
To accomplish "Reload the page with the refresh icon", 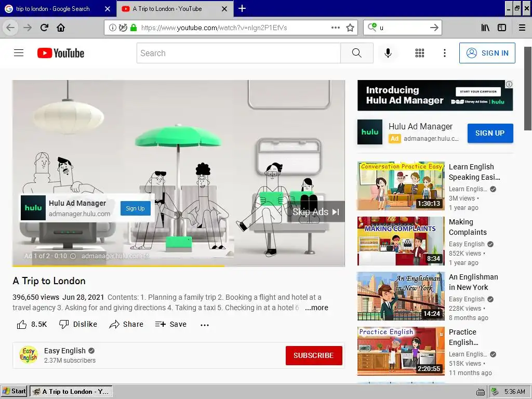I will click(44, 28).
